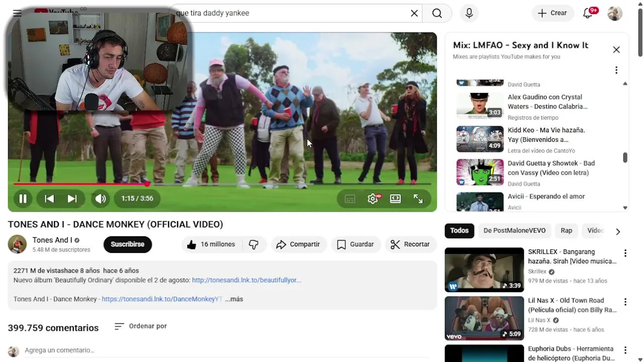644x362 pixels.
Task: Open the Tones And I channel name
Action: pyautogui.click(x=52, y=240)
